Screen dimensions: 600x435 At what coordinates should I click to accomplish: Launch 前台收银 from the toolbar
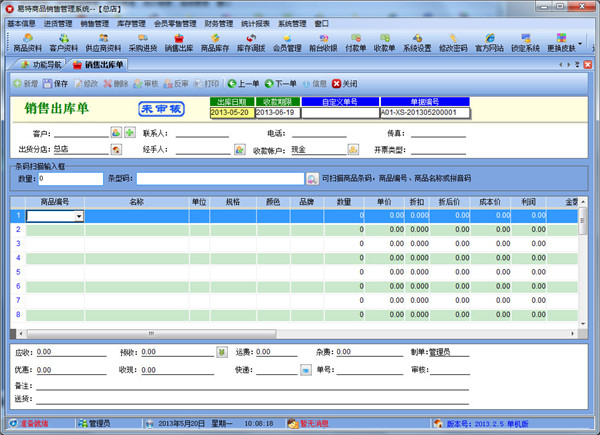(321, 42)
